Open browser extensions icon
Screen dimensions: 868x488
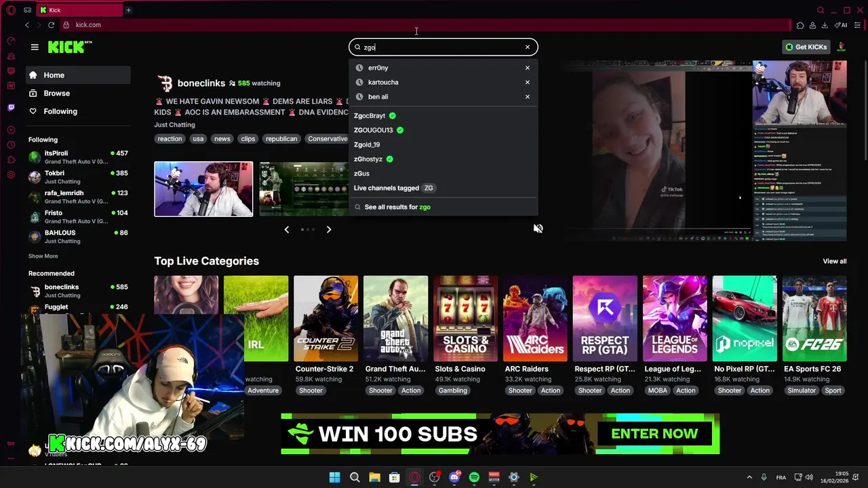(800, 25)
